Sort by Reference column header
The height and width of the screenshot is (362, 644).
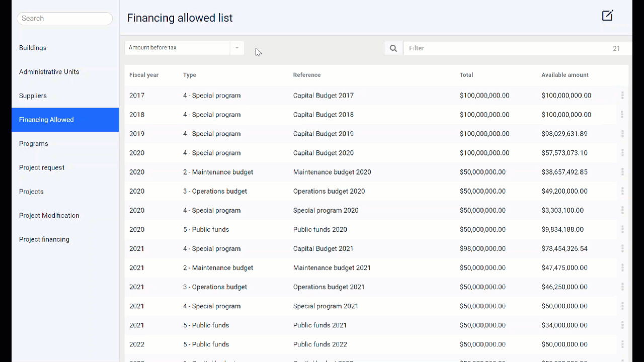(x=307, y=75)
